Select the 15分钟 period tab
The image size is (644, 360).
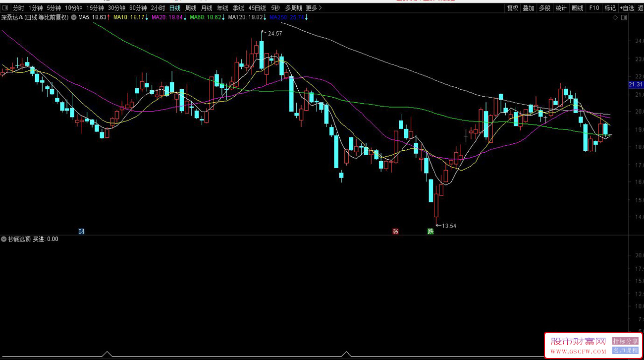click(95, 8)
